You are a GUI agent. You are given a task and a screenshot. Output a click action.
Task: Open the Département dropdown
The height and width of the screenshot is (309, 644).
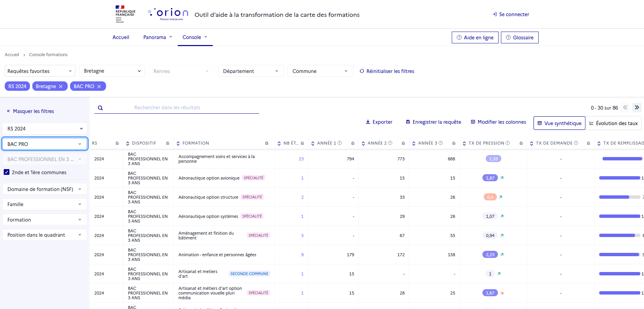[x=250, y=71]
